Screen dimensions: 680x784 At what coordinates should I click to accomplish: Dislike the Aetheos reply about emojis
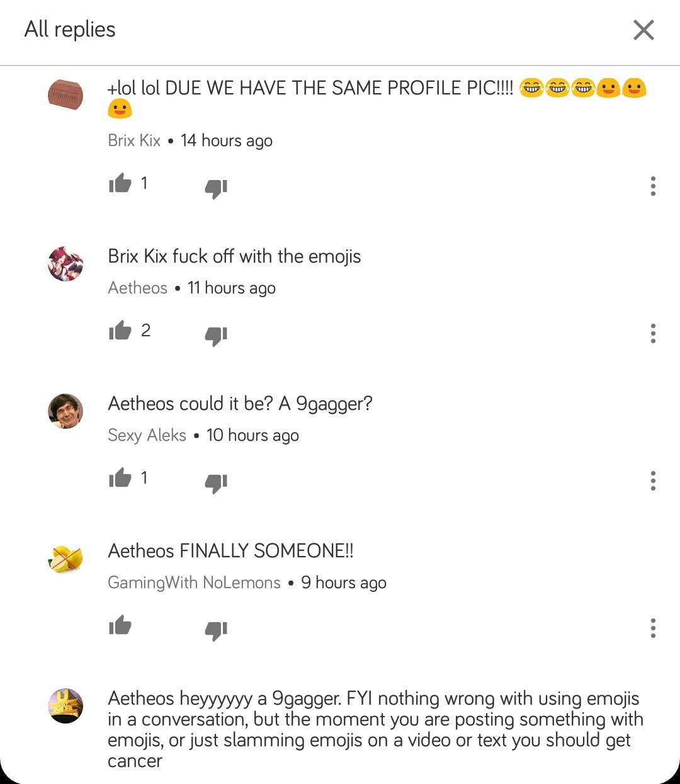click(x=216, y=335)
